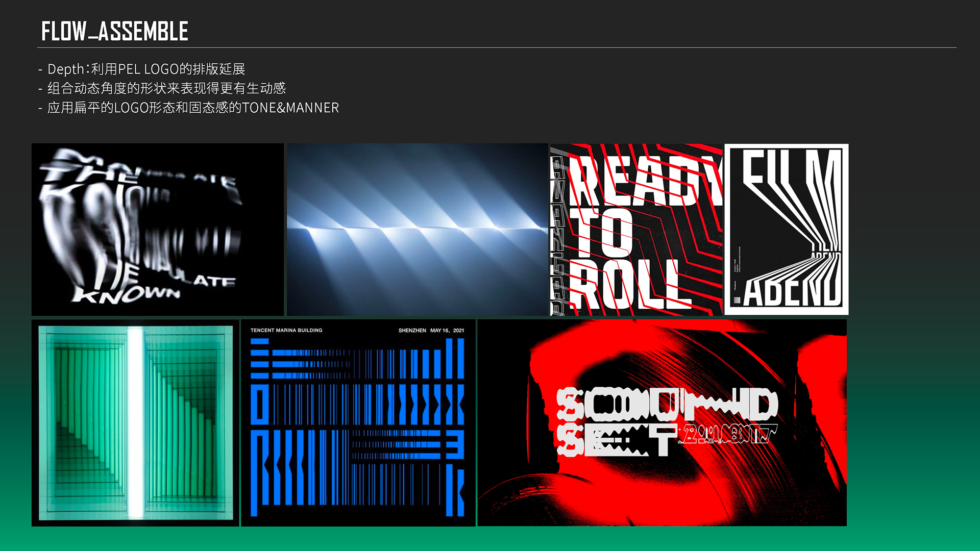
Task: Click the white SOUND lettering
Action: 666,405
